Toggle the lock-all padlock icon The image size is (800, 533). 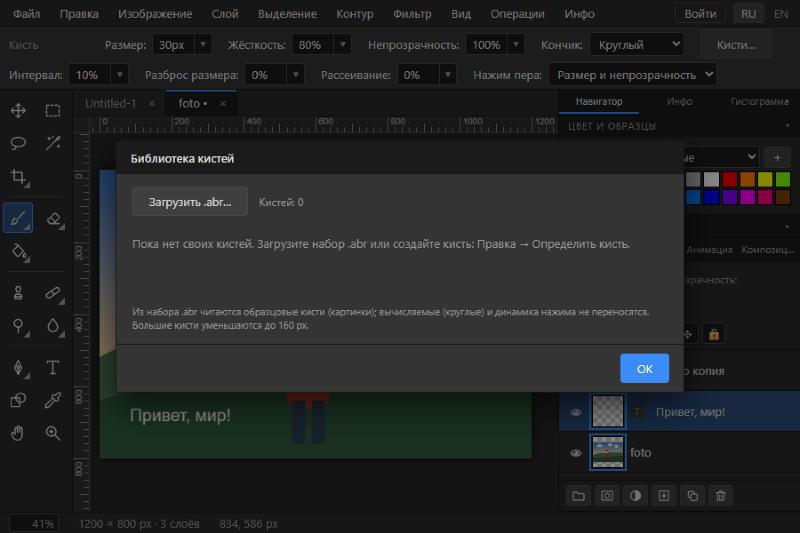pos(714,335)
